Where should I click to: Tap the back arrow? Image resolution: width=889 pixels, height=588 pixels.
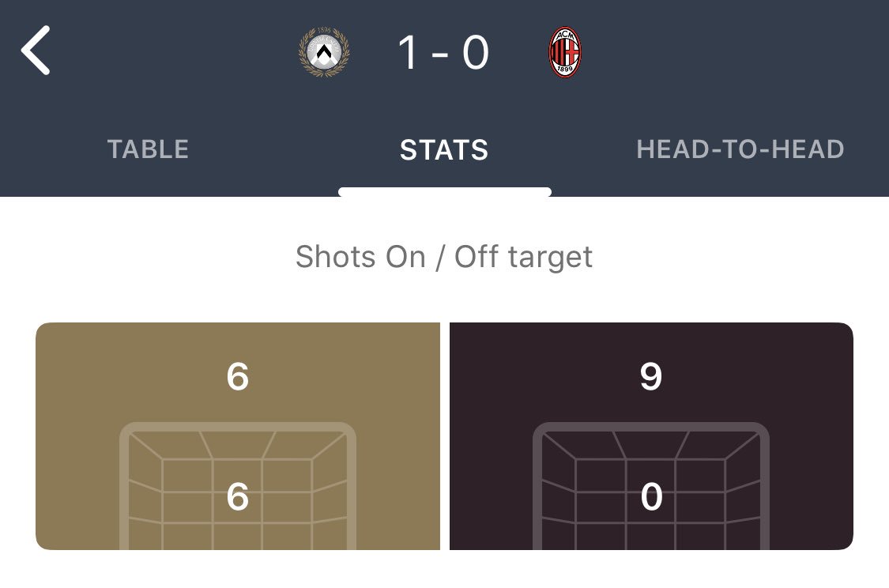click(36, 50)
